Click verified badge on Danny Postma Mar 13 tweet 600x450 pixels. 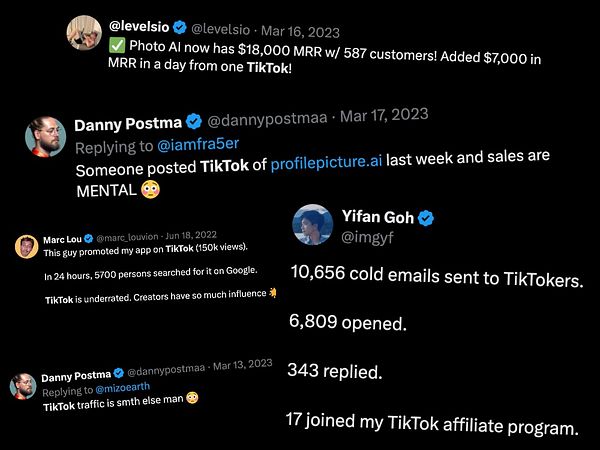[x=119, y=373]
